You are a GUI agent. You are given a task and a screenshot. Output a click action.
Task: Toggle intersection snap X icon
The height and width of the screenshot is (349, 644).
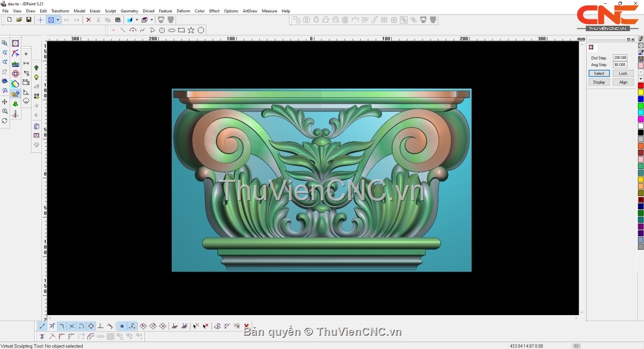pyautogui.click(x=71, y=326)
